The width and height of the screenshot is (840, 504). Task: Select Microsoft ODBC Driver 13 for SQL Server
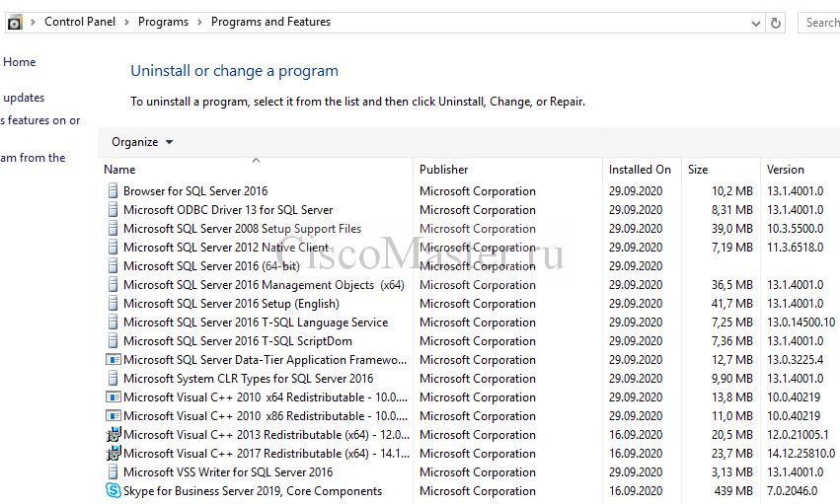(x=228, y=210)
